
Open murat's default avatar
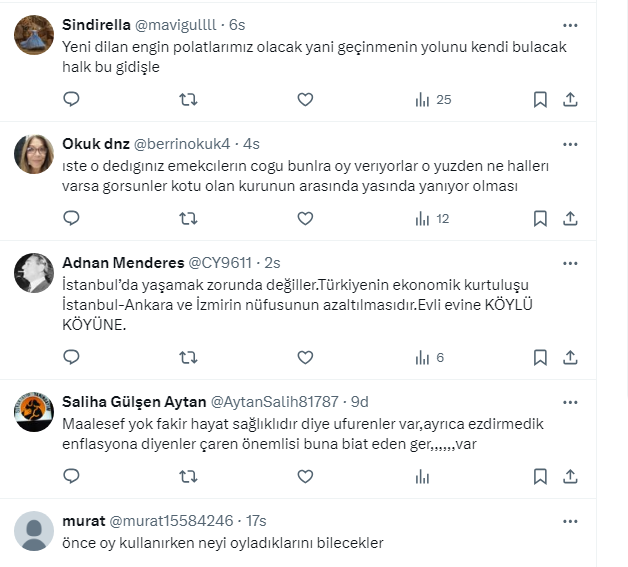coord(34,531)
